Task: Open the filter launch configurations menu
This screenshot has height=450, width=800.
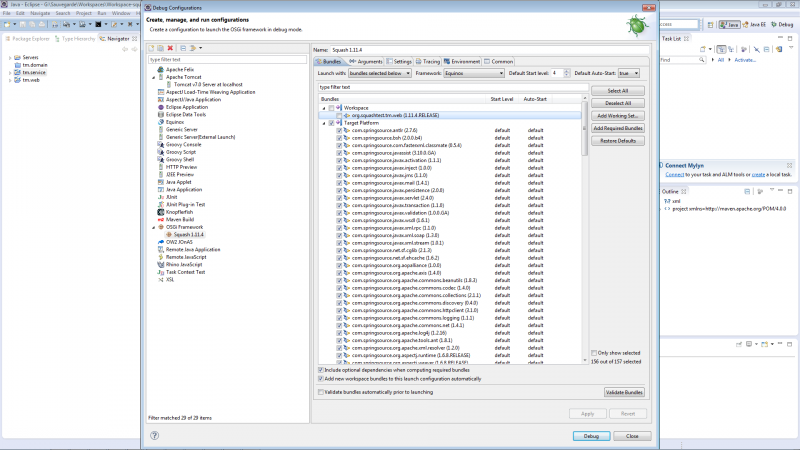Action: (196, 48)
